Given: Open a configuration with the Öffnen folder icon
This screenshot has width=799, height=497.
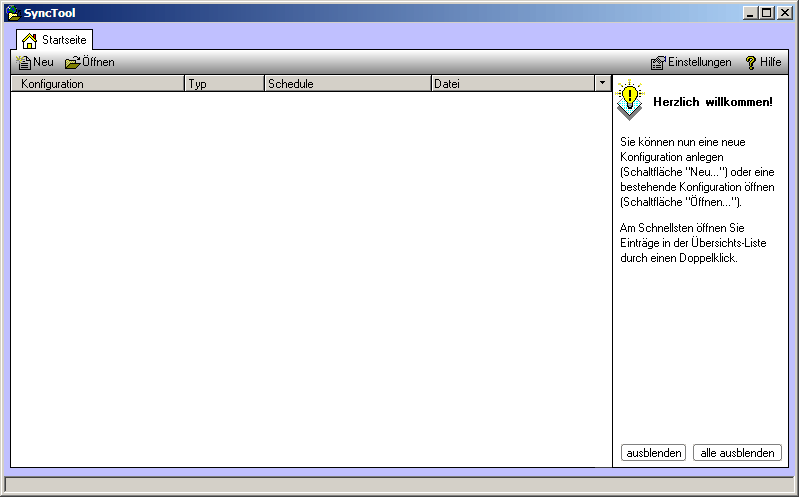Looking at the screenshot, I should pyautogui.click(x=73, y=62).
